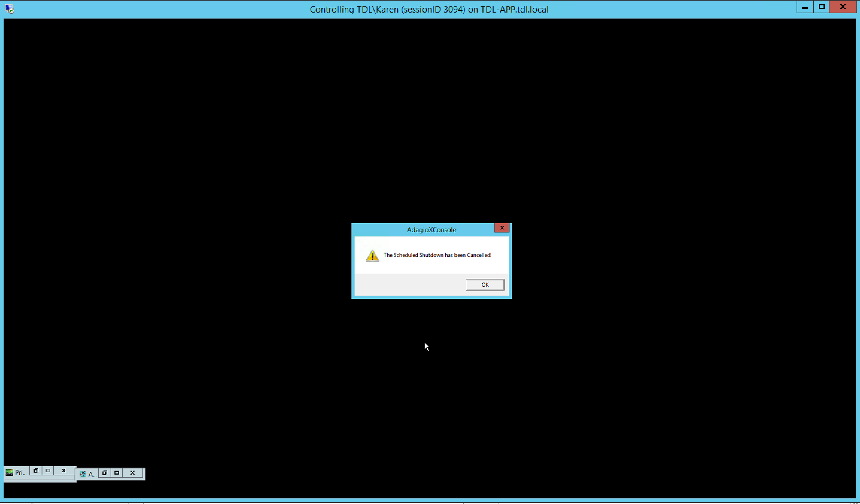
Task: Maximize the remote control session window
Action: 821,7
